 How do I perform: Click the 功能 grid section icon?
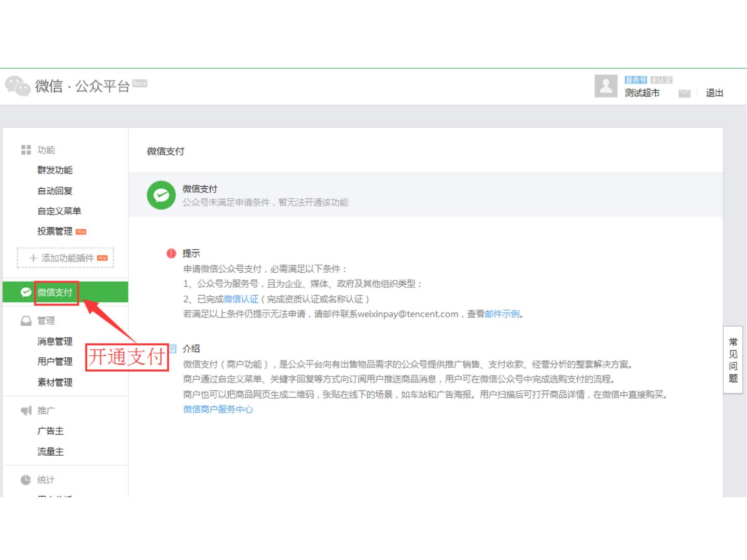[x=26, y=150]
